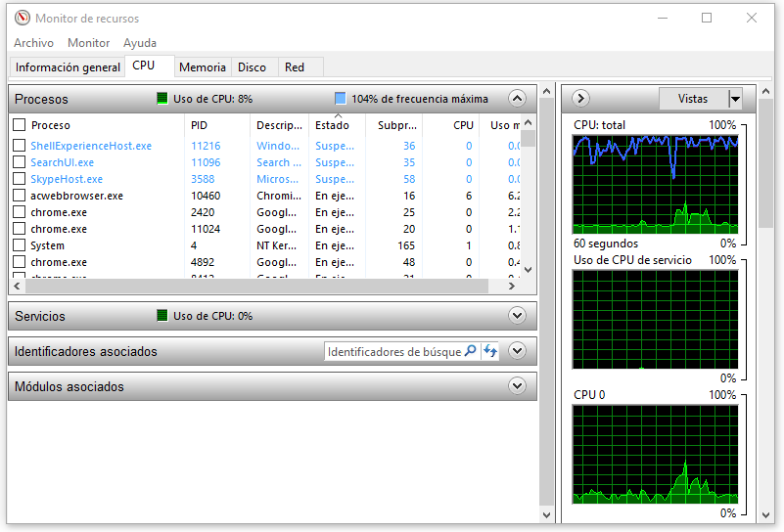Screen dimensions: 784x532
Task: Check the ShellExperienceHost.exe checkbox
Action: click(19, 146)
